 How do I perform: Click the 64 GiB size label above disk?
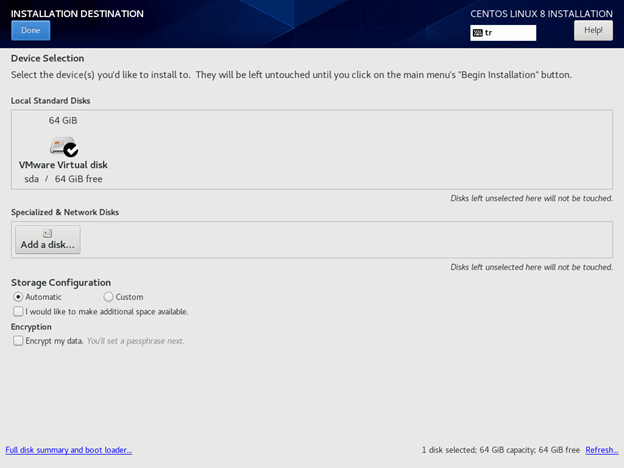click(x=63, y=121)
